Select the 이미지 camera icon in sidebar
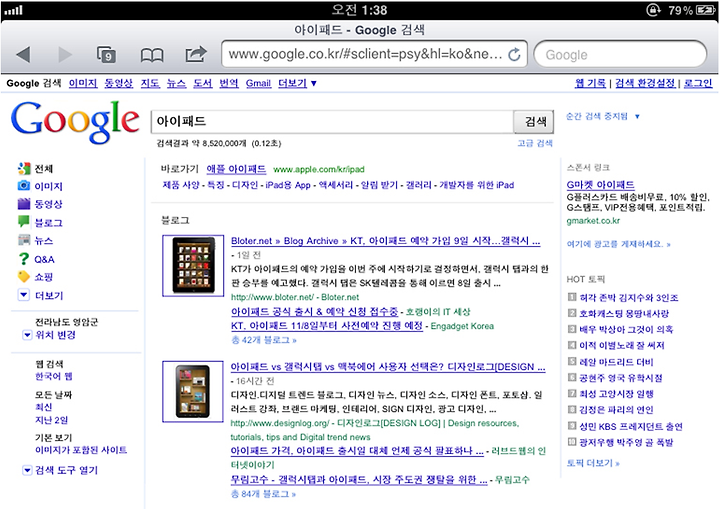The height and width of the screenshot is (509, 720). [24, 186]
